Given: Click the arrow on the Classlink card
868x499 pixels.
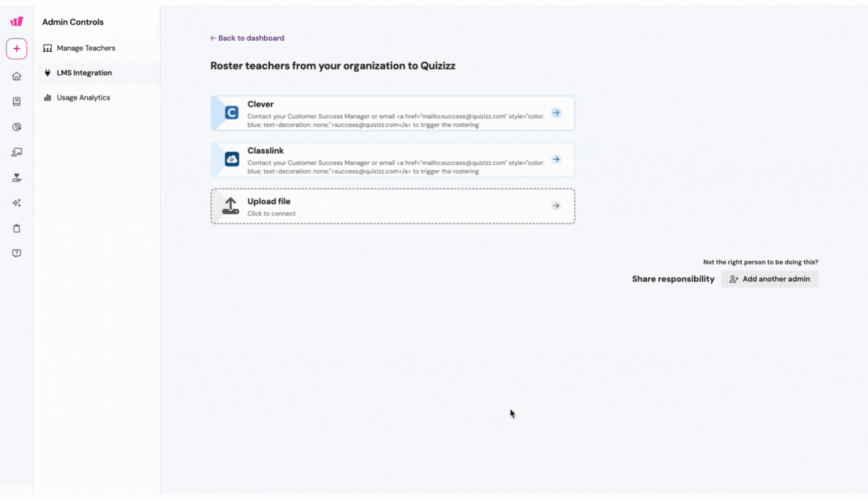Looking at the screenshot, I should coord(556,159).
